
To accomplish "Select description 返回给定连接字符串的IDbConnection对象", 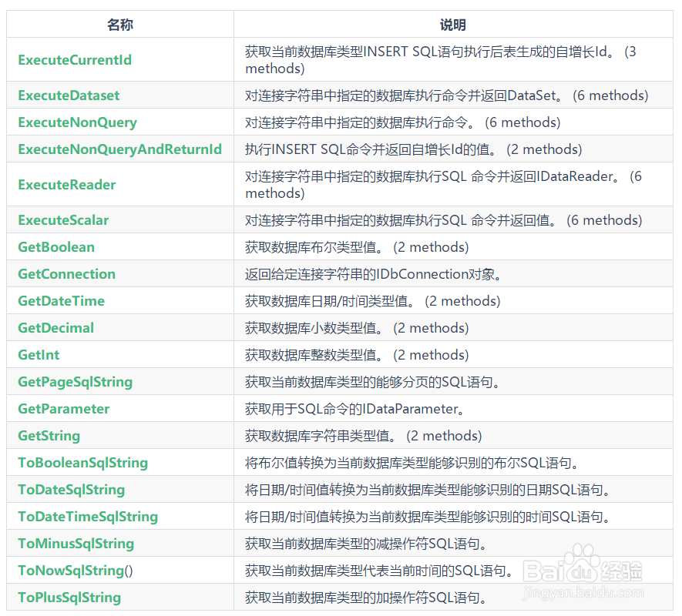I will (x=373, y=274).
